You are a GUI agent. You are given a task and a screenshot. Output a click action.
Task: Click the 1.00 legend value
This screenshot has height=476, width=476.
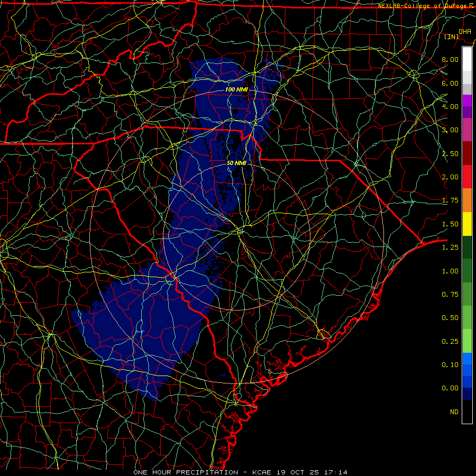(x=450, y=271)
